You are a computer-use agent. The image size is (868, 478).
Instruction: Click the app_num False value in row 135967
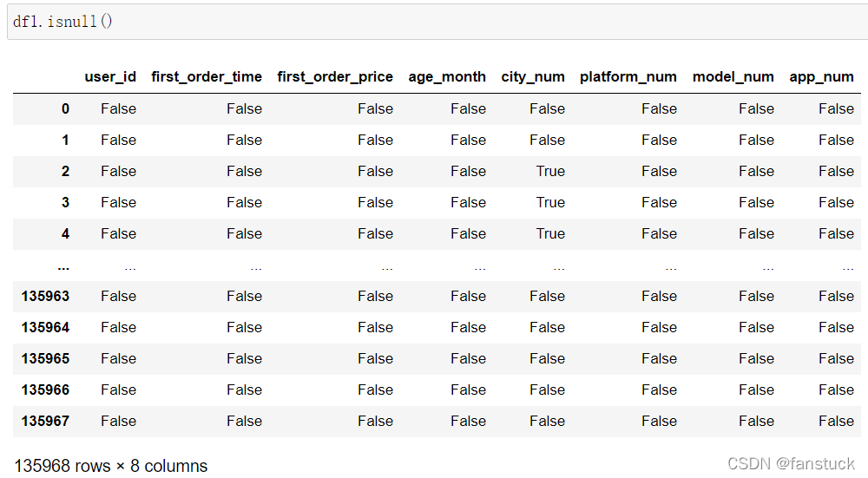tap(837, 422)
